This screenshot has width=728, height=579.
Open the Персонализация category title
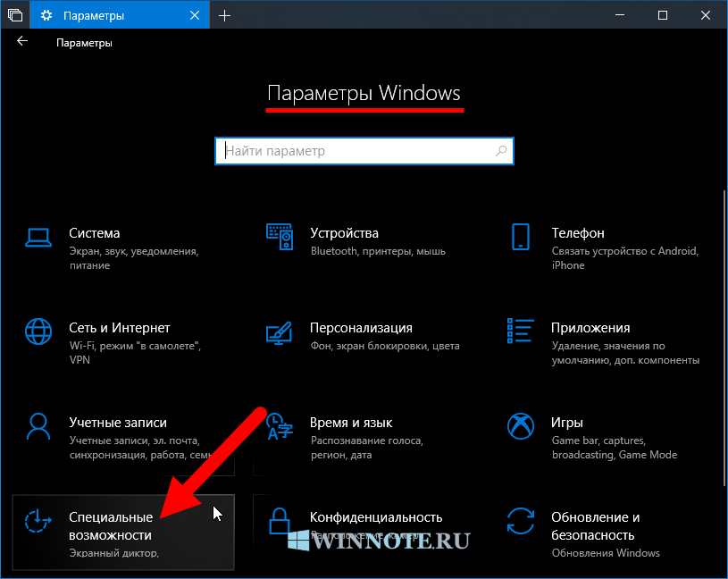[361, 328]
